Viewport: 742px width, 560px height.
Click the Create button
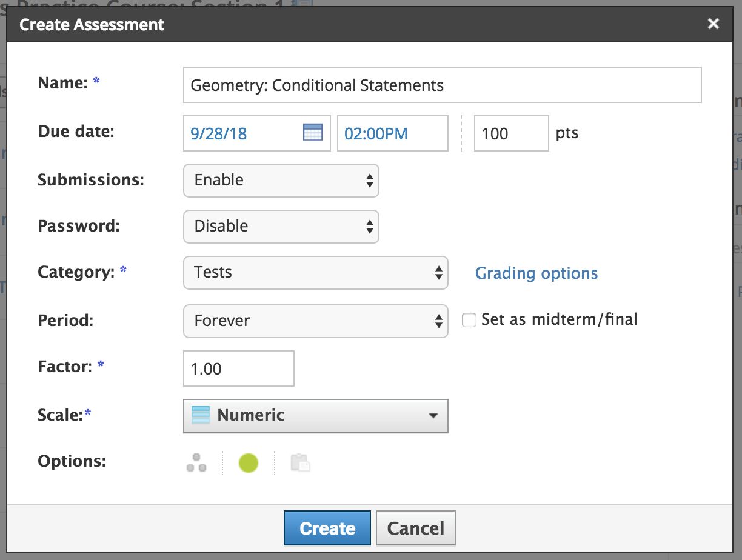327,528
